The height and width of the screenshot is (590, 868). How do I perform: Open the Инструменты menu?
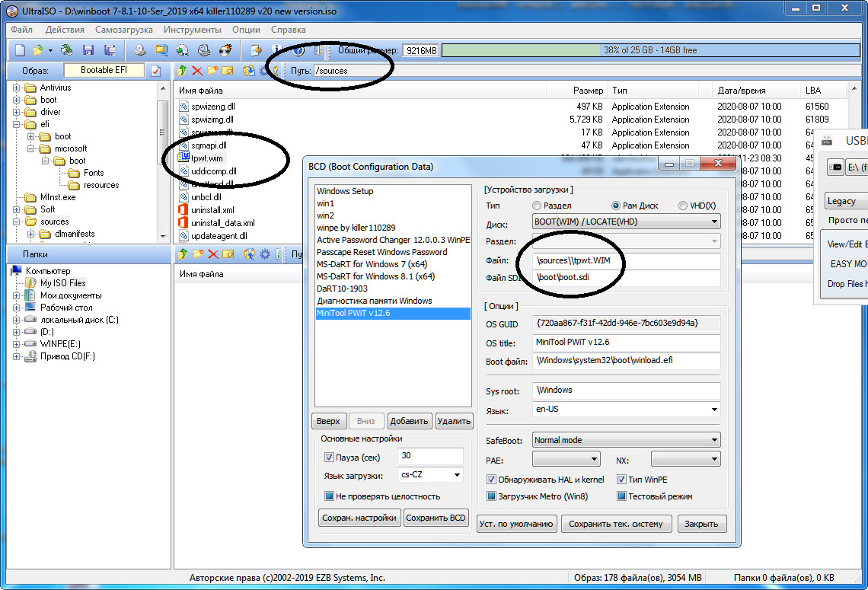196,30
